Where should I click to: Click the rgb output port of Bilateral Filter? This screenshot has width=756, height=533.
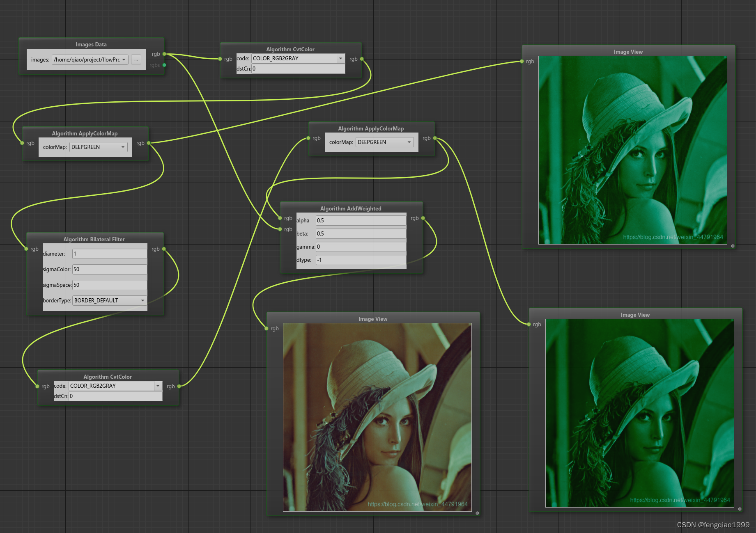[x=164, y=249]
